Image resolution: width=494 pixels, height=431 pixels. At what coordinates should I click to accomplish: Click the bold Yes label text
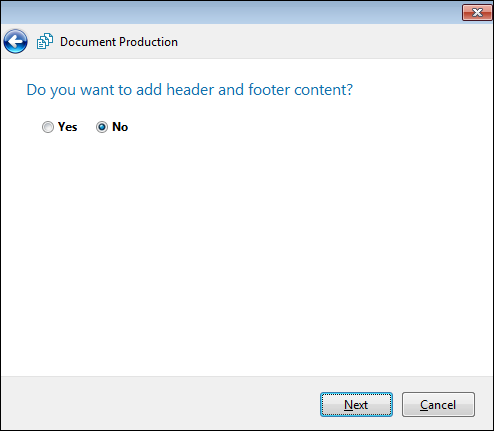coord(68,127)
